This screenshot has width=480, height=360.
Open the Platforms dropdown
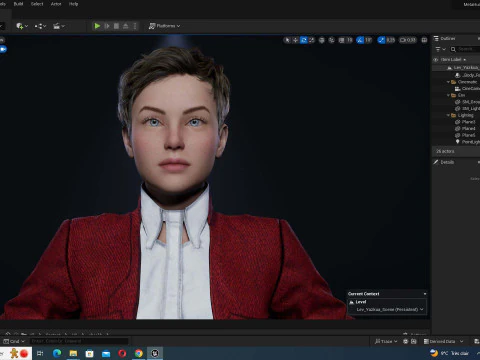[164, 26]
